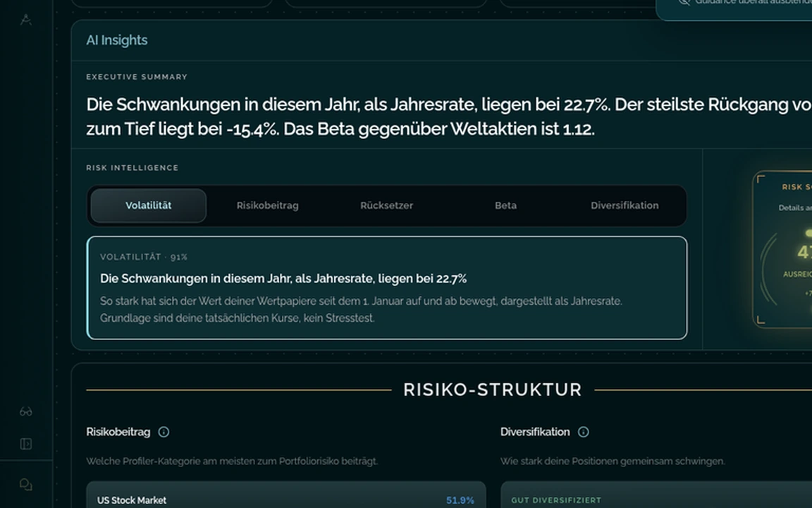Click the RISK INTELLIGENCE label
The width and height of the screenshot is (812, 508).
tap(132, 167)
